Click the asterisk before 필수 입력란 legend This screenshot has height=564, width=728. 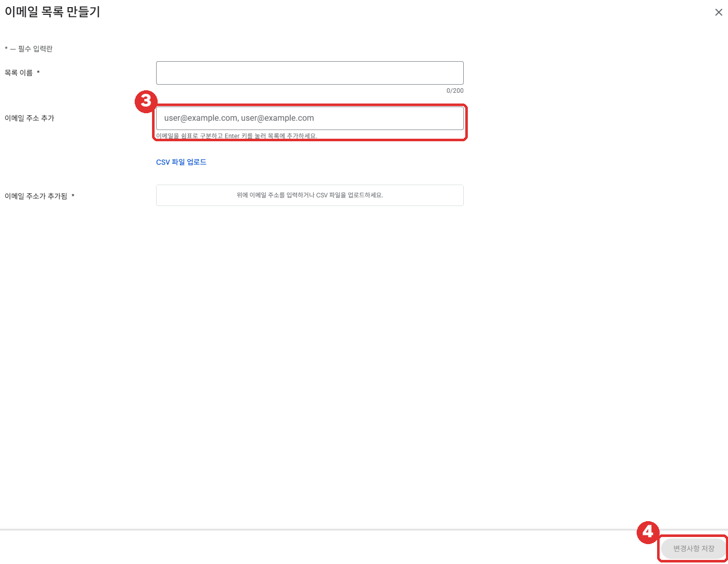click(x=6, y=49)
